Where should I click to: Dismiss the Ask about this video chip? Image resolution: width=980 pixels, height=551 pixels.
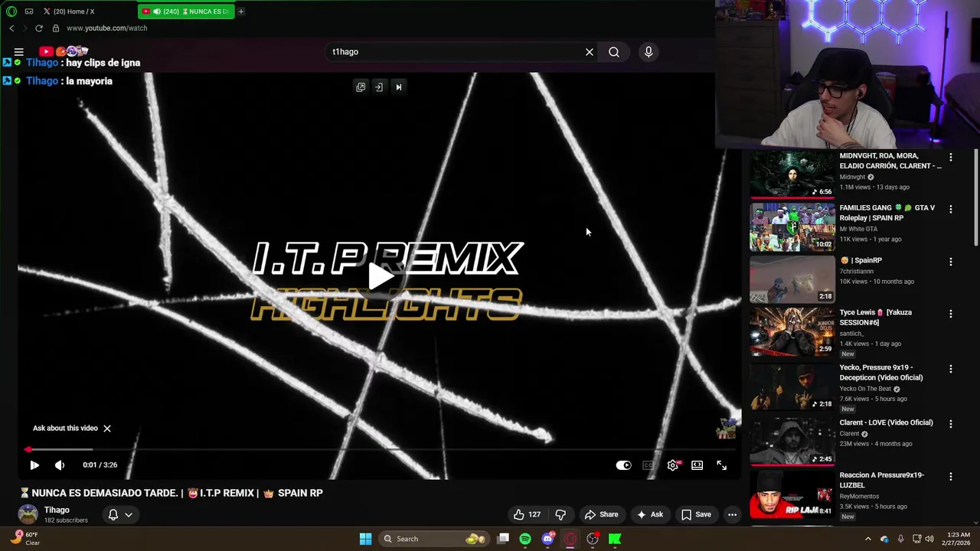[107, 429]
